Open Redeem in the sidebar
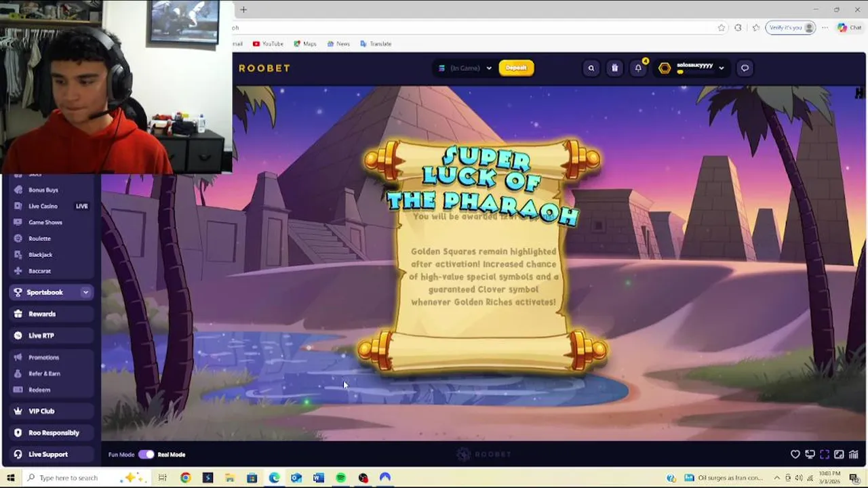Image resolution: width=868 pixels, height=488 pixels. 39,390
